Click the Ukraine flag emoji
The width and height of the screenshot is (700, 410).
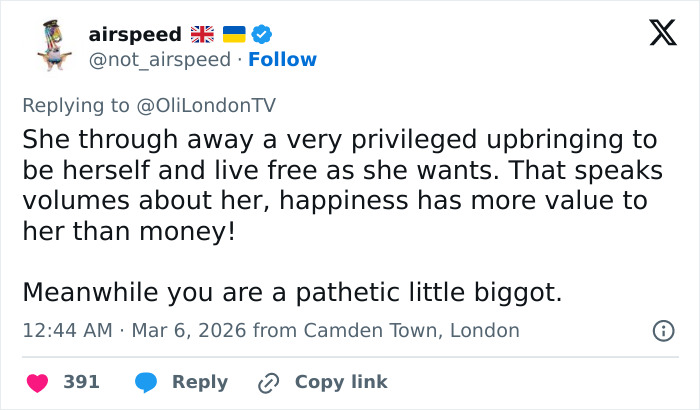pos(233,34)
